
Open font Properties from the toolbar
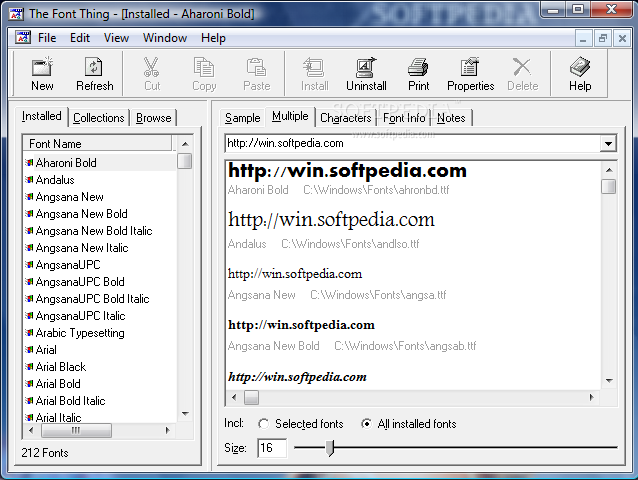coord(470,74)
